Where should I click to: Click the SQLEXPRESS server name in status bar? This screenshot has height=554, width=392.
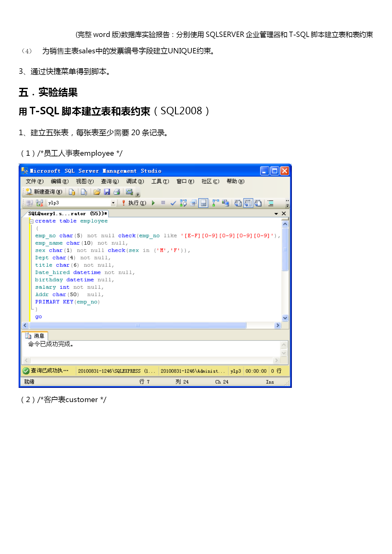click(x=117, y=371)
